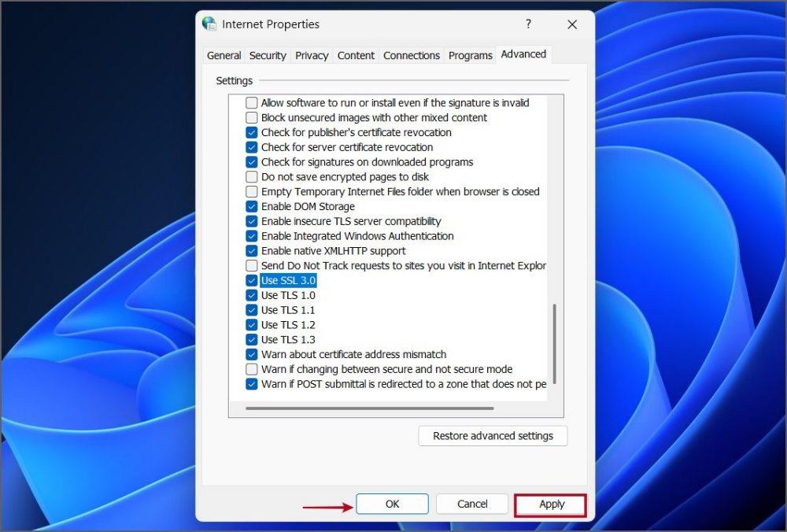Uncheck Enable Integrated Windows Authentication
787x532 pixels.
click(252, 236)
